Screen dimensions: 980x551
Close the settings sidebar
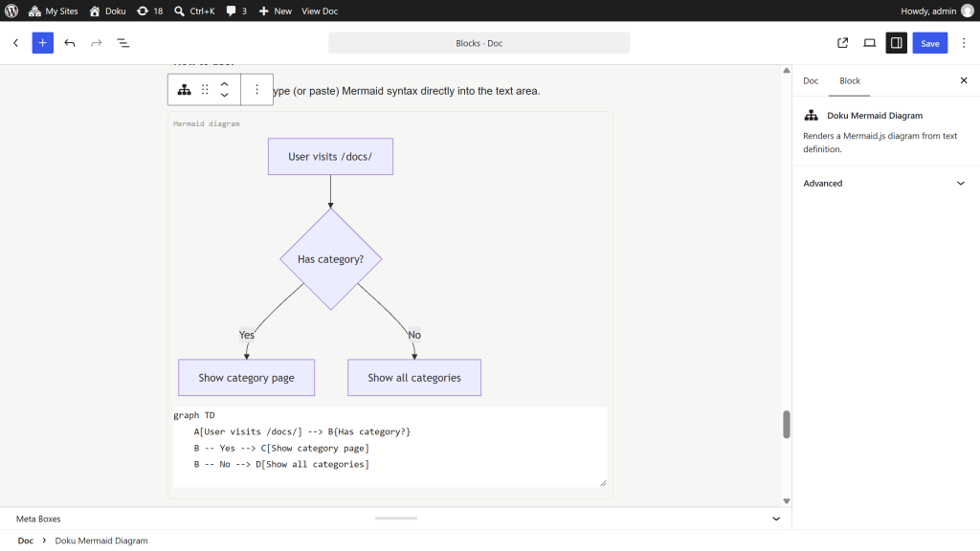point(964,80)
